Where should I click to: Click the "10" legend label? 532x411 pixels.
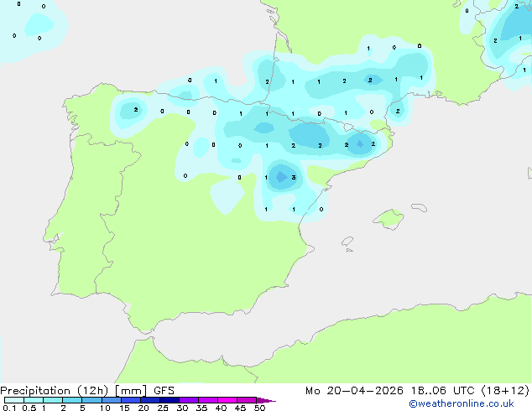(x=105, y=408)
